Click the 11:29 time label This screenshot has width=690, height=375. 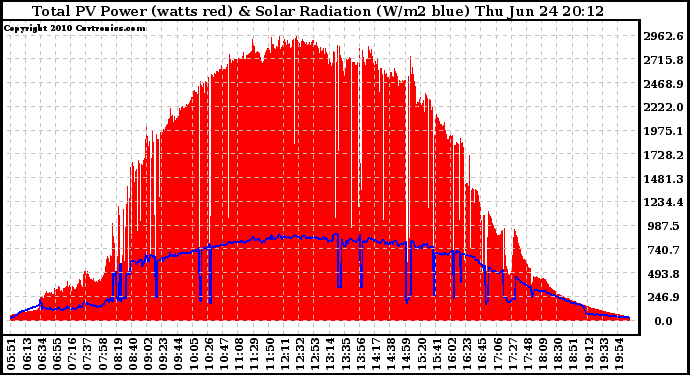(x=255, y=354)
